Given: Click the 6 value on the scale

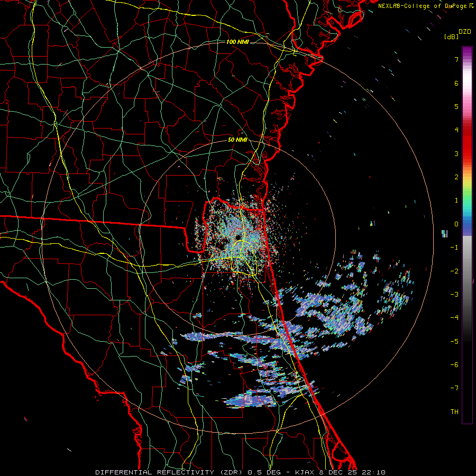Looking at the screenshot, I should pyautogui.click(x=456, y=83).
